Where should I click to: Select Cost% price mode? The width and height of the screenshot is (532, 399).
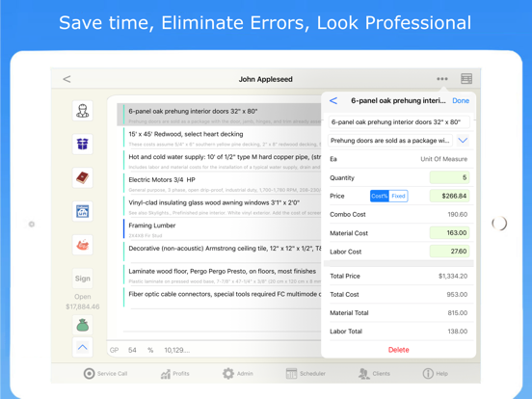click(380, 196)
